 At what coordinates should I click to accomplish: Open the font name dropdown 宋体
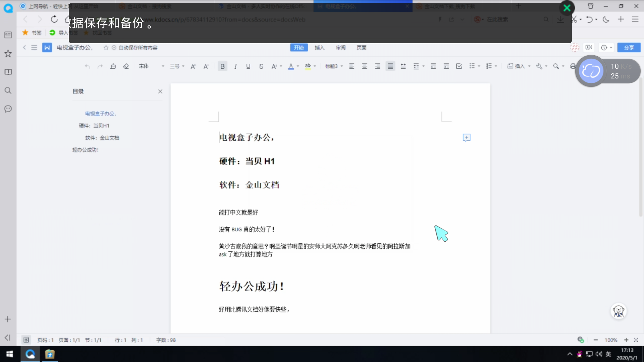pos(152,66)
